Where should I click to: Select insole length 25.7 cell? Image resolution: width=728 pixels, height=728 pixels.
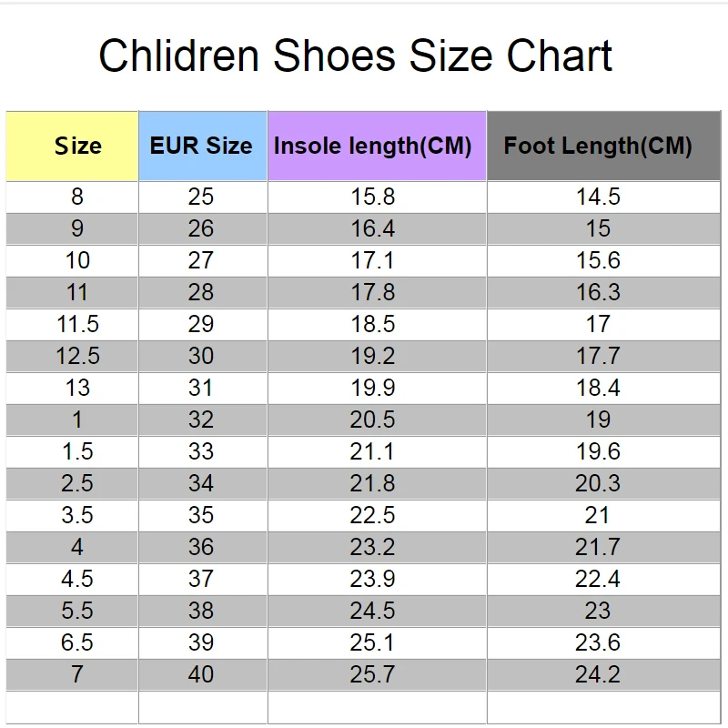coord(373,674)
